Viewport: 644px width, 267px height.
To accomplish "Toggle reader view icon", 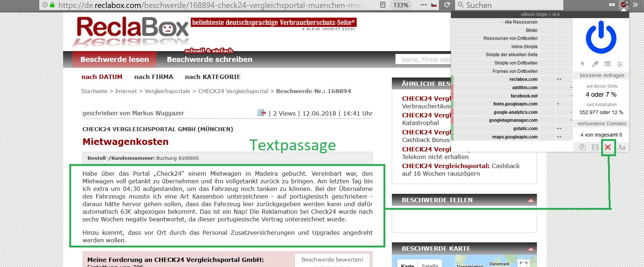I will [x=382, y=5].
